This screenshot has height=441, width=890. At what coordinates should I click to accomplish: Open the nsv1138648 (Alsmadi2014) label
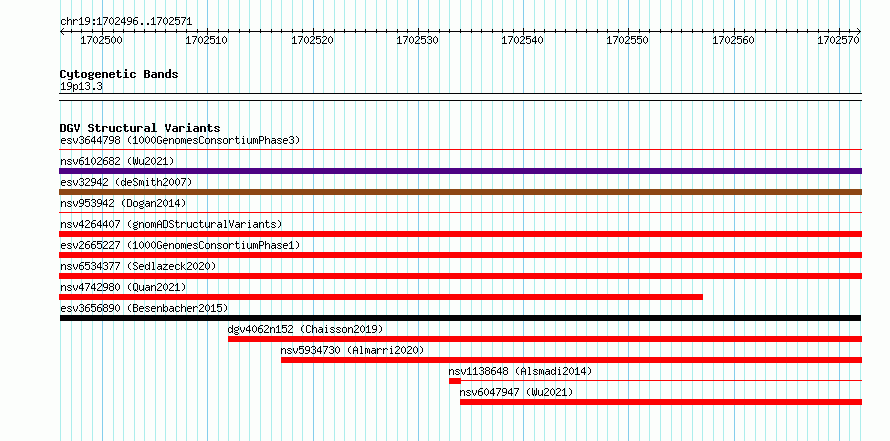[x=520, y=371]
